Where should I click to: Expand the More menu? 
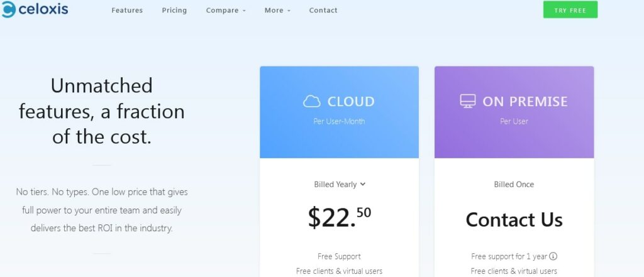(277, 10)
